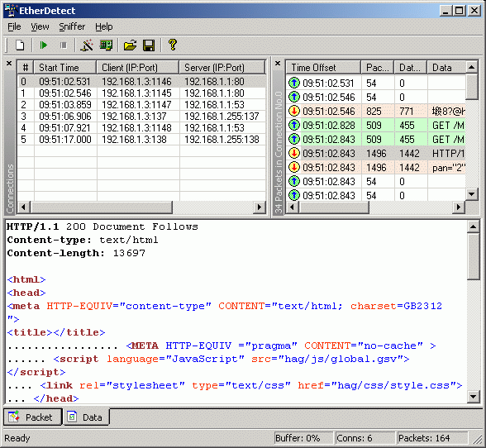486x448 pixels.
Task: Click down-arrow icon of HTTP/1 packet
Action: click(x=294, y=153)
